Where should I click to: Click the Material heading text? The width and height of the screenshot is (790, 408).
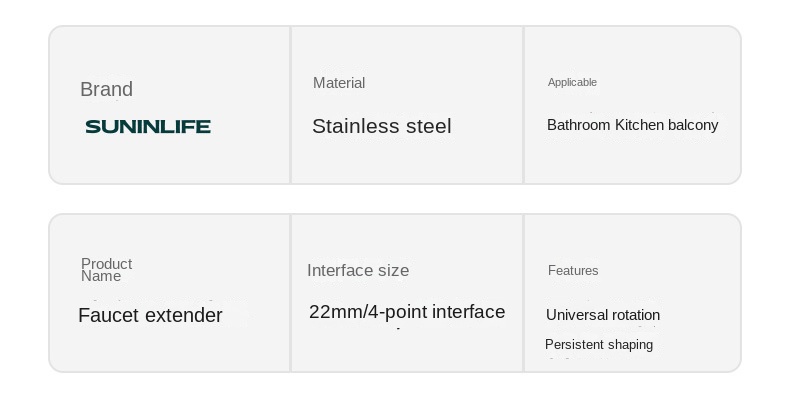[x=339, y=83]
